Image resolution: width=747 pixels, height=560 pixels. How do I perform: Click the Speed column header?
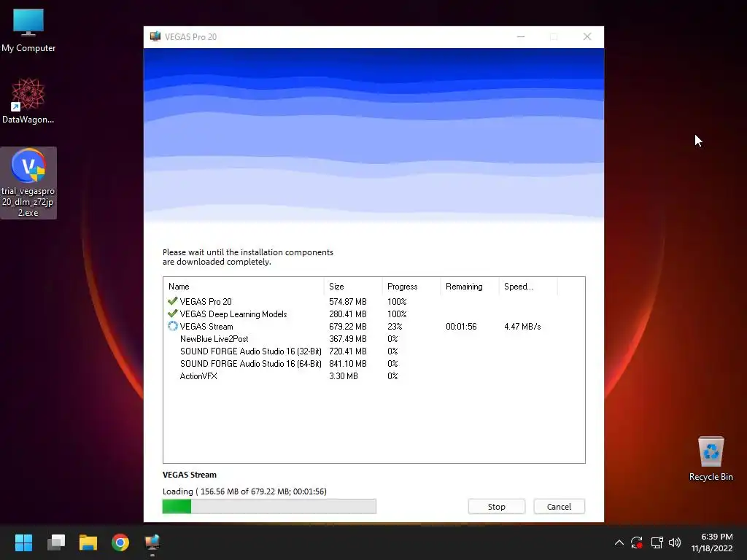pyautogui.click(x=527, y=286)
